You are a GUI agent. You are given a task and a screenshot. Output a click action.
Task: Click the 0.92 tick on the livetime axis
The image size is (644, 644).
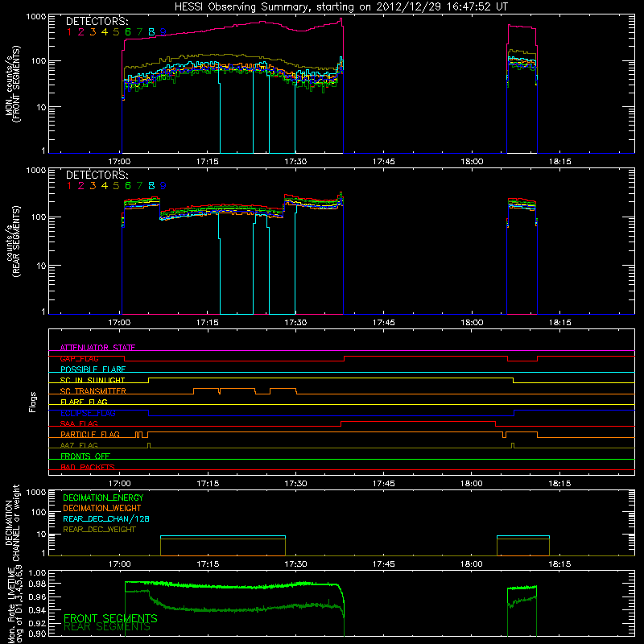pyautogui.click(x=37, y=623)
